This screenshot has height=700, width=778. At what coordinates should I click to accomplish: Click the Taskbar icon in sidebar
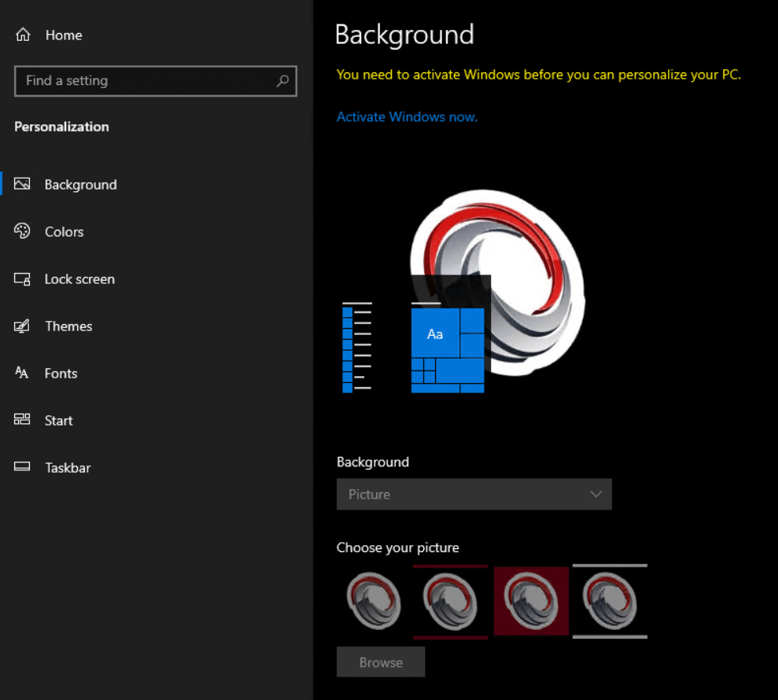point(22,467)
